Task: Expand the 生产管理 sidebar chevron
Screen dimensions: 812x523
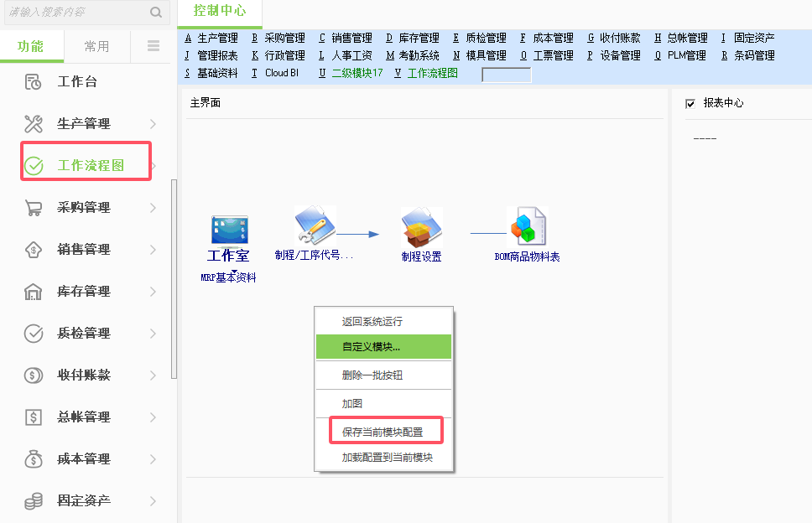Action: pyautogui.click(x=154, y=124)
